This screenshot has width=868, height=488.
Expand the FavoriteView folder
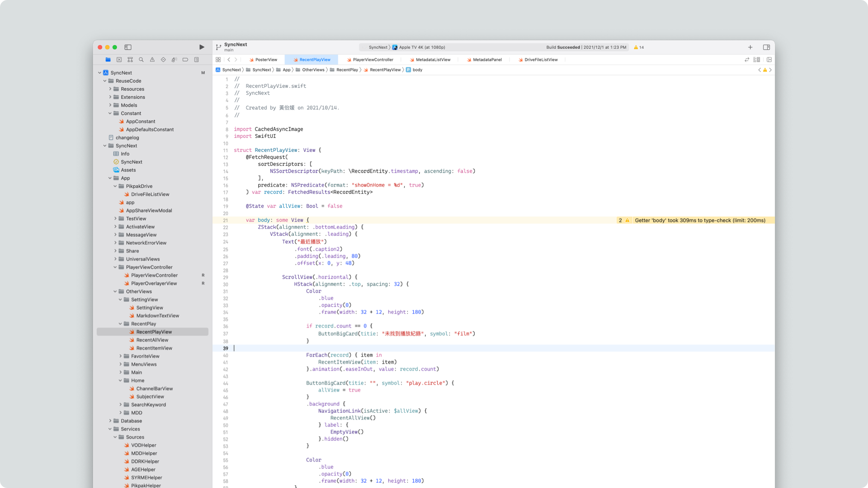[120, 356]
